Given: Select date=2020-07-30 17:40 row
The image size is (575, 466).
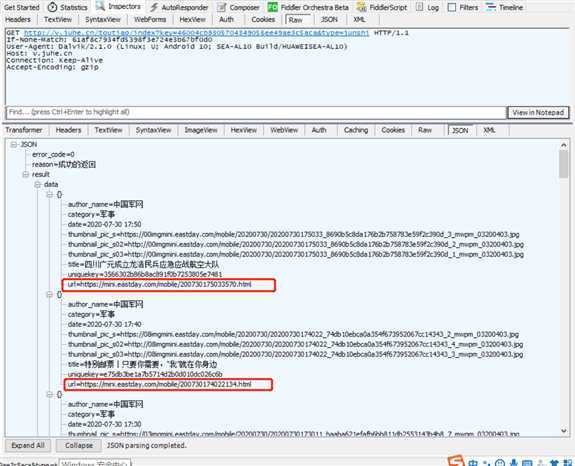Looking at the screenshot, I should pyautogui.click(x=105, y=324).
